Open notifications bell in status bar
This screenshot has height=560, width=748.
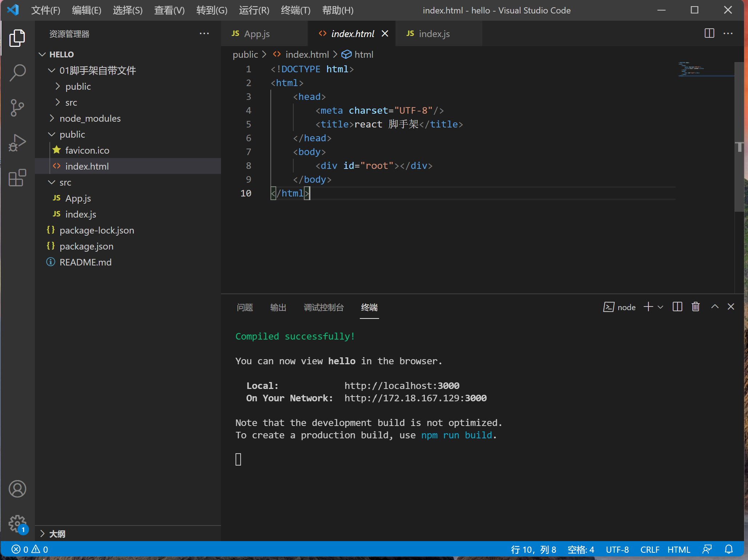(729, 549)
